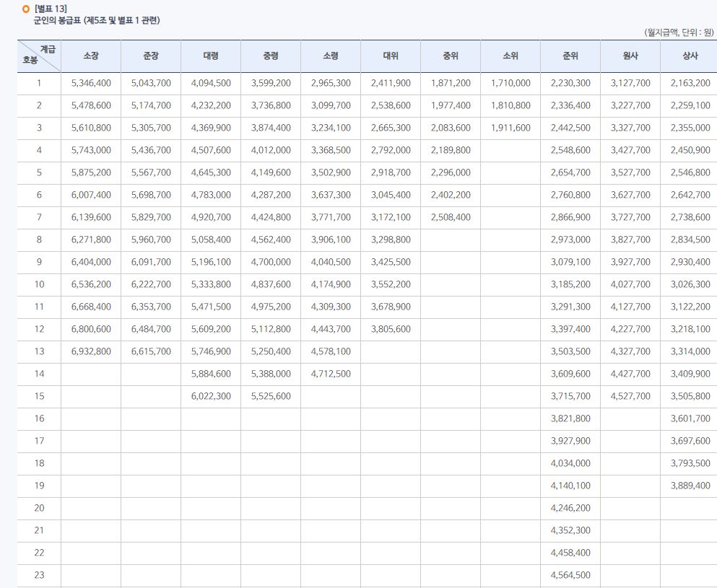Click cell value 2,230,300
This screenshot has height=588, width=717.
570,83
